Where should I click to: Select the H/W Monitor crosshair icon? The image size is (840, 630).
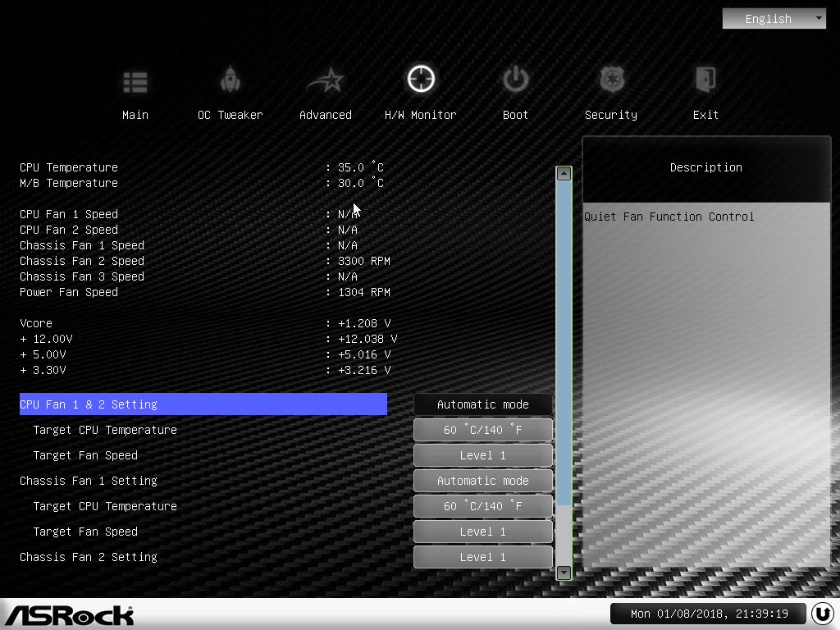(421, 80)
